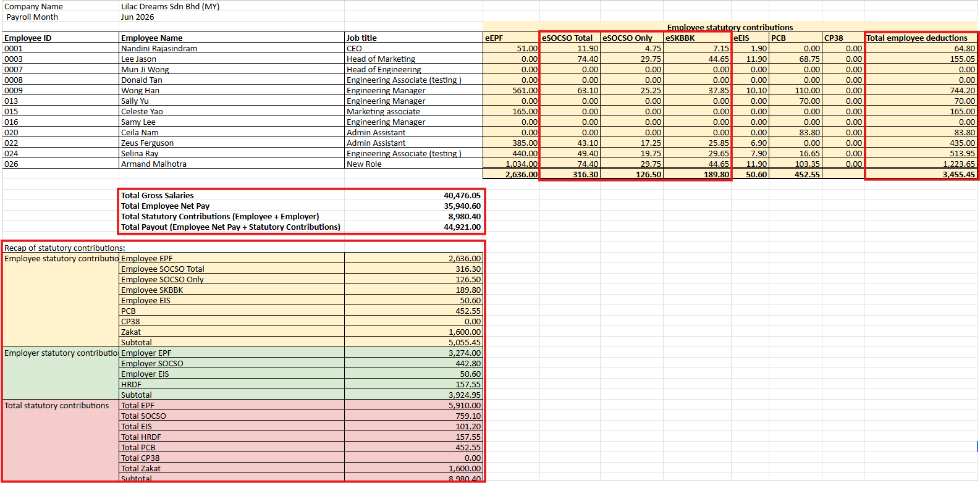Click the Head of Marketing job title cell
Image resolution: width=980 pixels, height=483 pixels.
pyautogui.click(x=413, y=59)
